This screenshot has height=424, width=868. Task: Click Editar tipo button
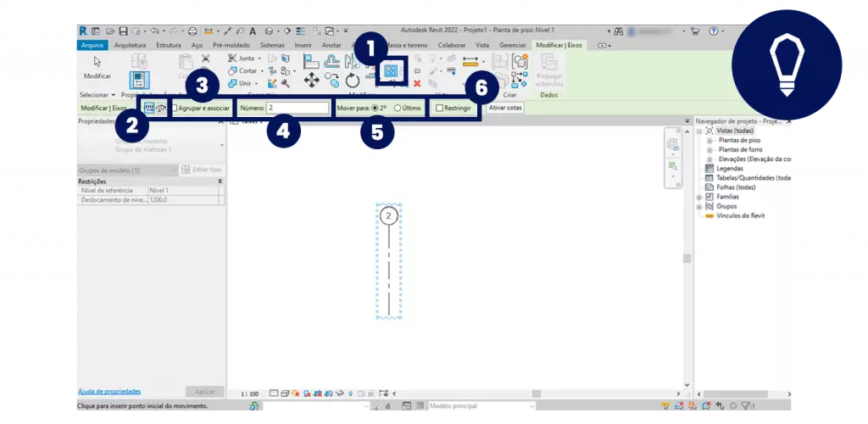202,170
